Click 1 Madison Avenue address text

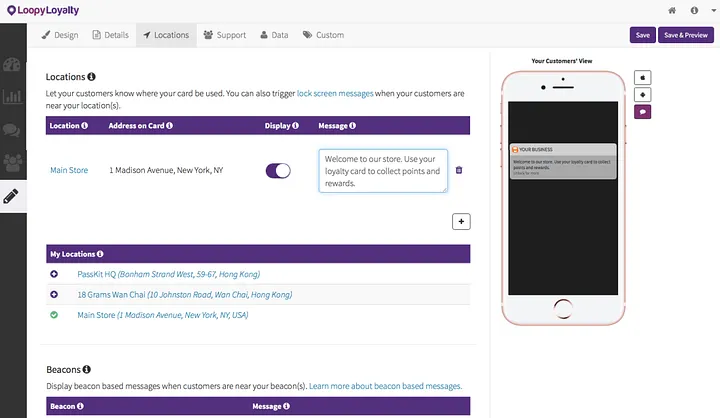tap(166, 170)
